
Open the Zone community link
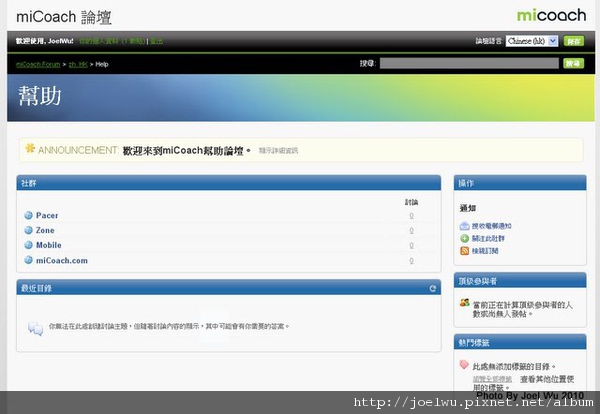[x=45, y=230]
